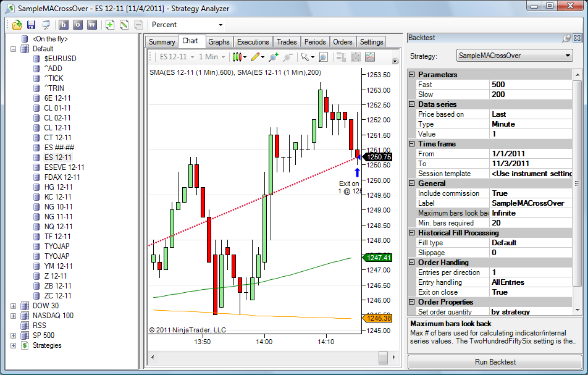
Task: Open the Orders tab
Action: (x=343, y=42)
